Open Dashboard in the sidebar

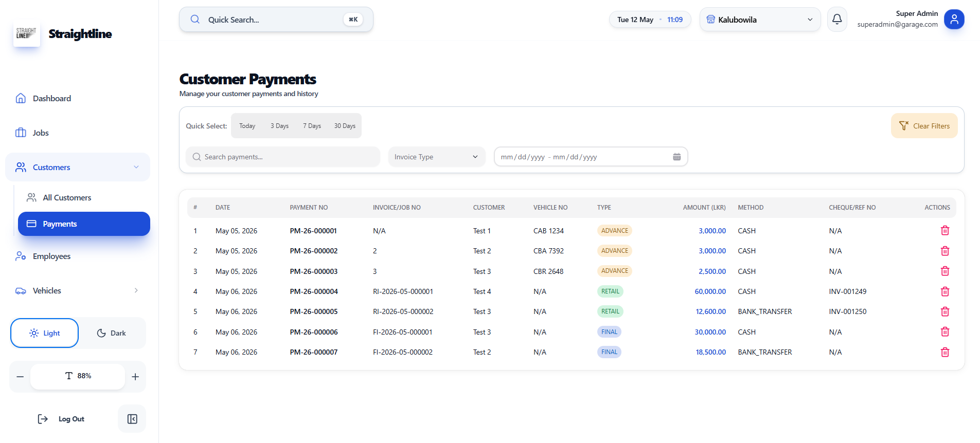point(78,98)
